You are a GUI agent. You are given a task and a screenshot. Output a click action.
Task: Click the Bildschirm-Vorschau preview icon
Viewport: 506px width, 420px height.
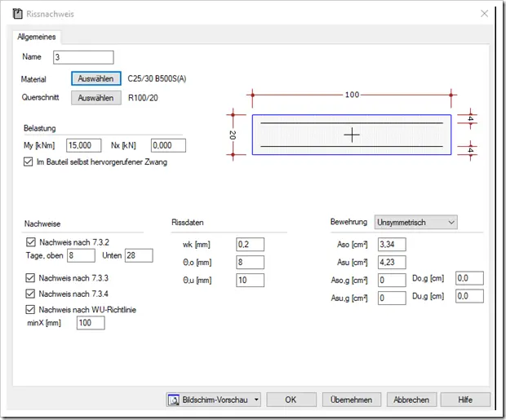click(174, 400)
